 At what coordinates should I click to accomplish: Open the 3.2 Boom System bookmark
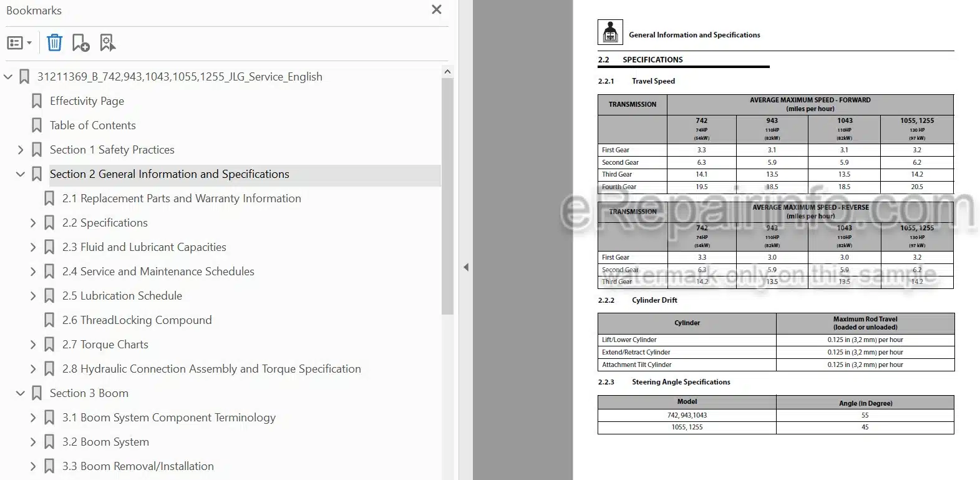pos(105,442)
